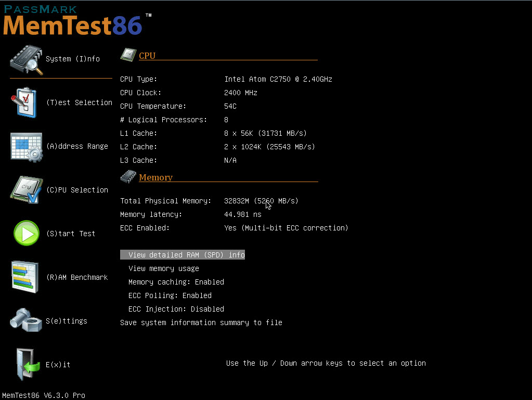Click the Memory section heading text
532x400 pixels.
click(155, 177)
